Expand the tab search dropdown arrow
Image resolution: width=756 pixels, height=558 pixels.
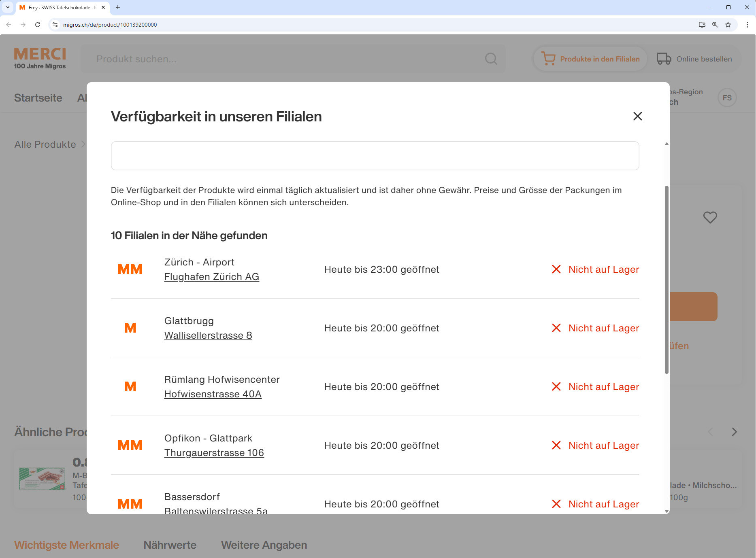point(7,7)
